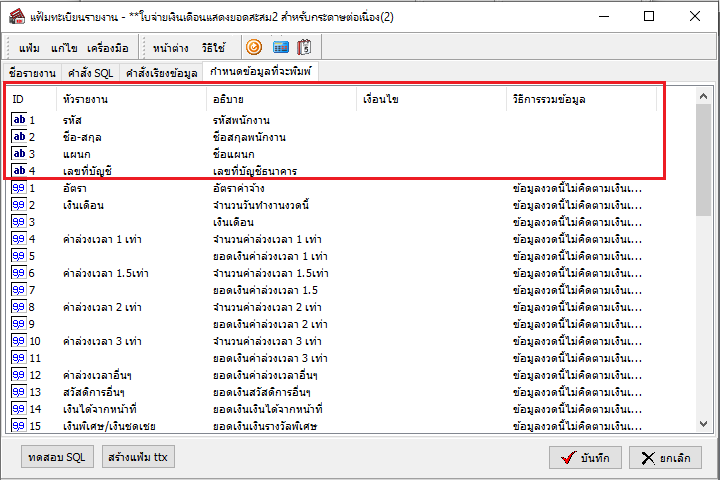Select the ab icon for row ชื่อ-สกุล
The width and height of the screenshot is (720, 480).
[19, 137]
